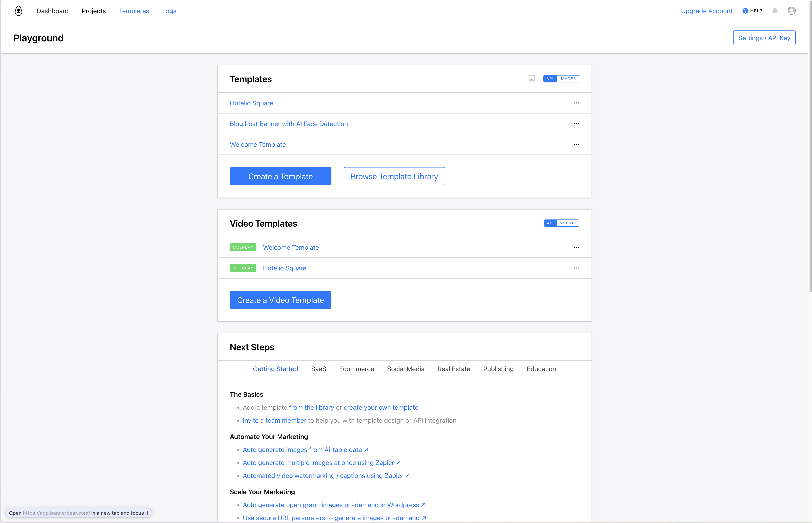The image size is (812, 523).
Task: Open the Hotelio Square template options menu
Action: (x=576, y=103)
